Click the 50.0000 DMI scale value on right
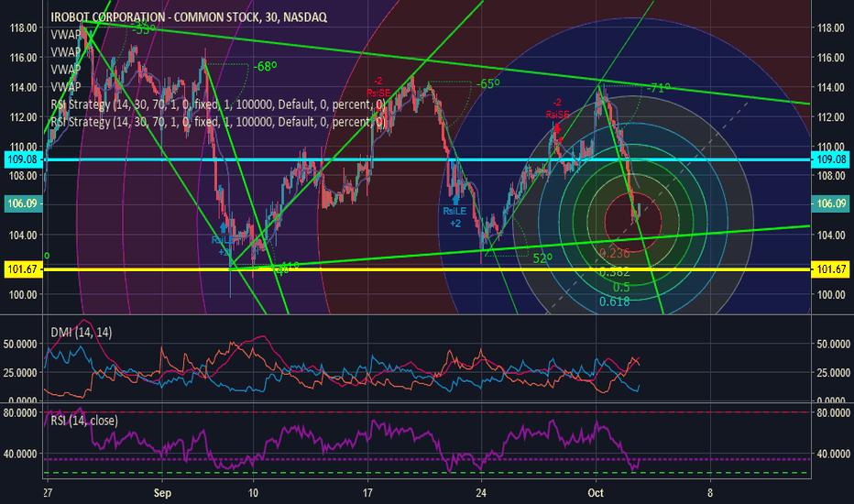 tap(833, 344)
